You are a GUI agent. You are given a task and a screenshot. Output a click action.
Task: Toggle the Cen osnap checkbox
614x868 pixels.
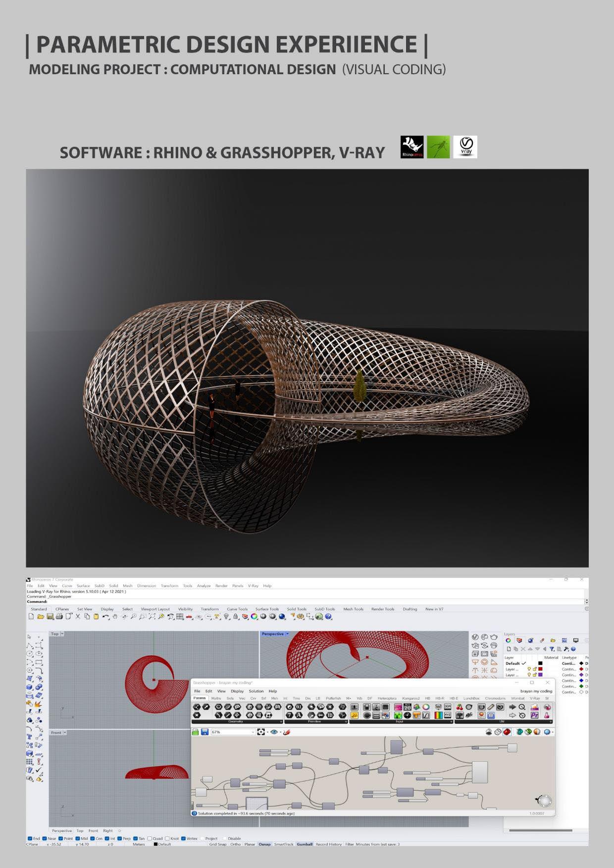click(x=92, y=838)
